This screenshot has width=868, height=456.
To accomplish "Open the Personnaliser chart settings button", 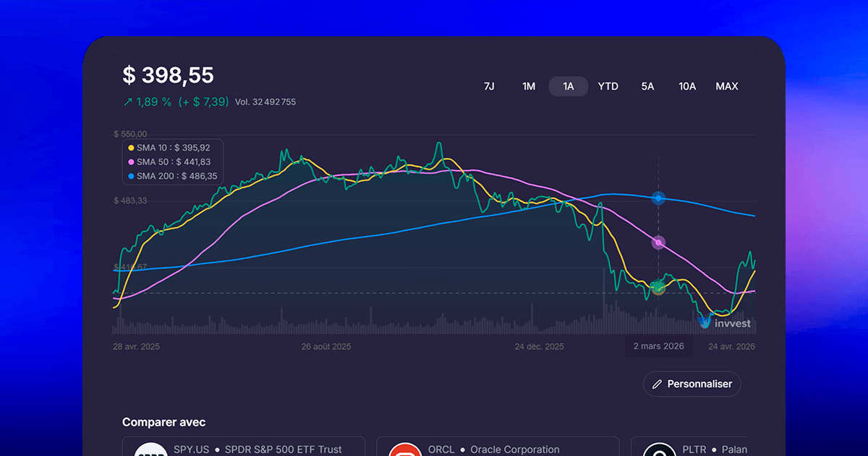I will 692,384.
